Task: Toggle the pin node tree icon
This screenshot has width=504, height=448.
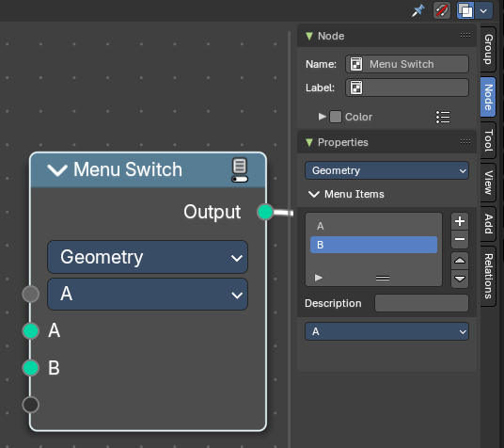Action: [x=418, y=10]
